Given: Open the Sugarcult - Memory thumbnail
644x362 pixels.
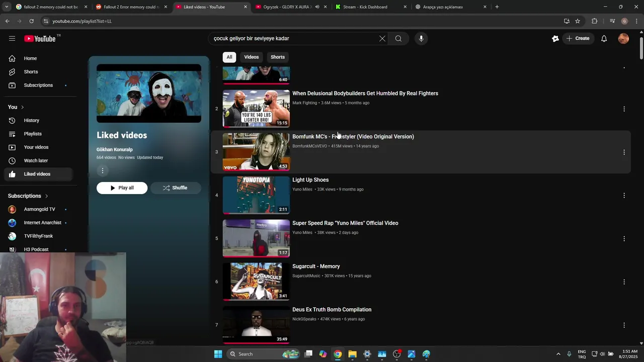Looking at the screenshot, I should pyautogui.click(x=256, y=282).
